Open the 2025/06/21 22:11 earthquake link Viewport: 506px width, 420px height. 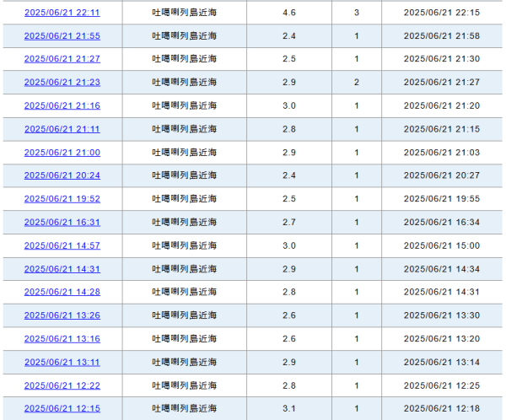[62, 13]
